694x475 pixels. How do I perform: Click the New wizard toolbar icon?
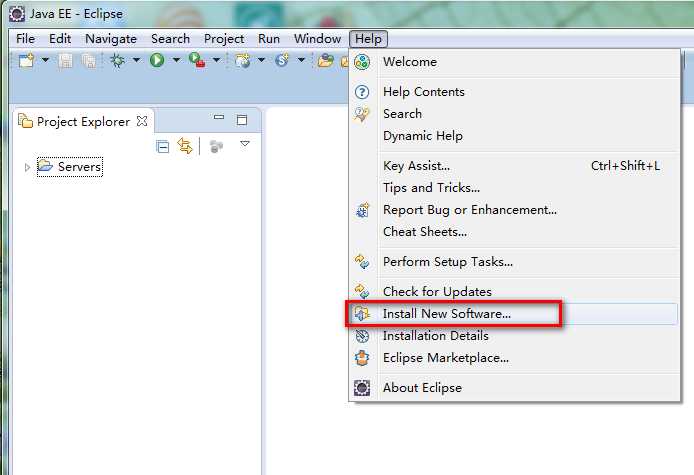[x=27, y=60]
